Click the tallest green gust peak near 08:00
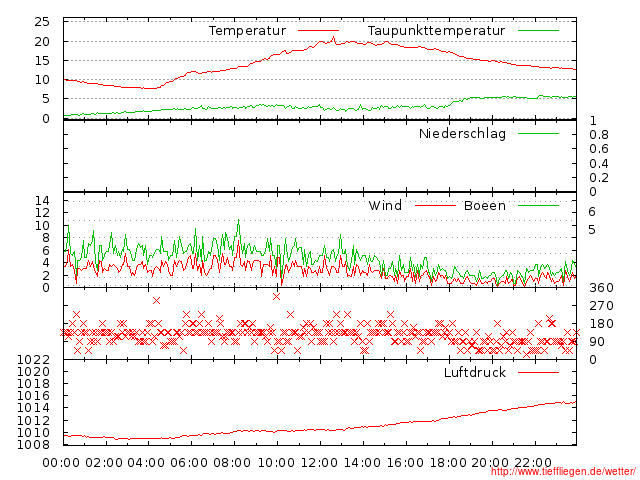Image resolution: width=640 pixels, height=480 pixels. tap(239, 222)
